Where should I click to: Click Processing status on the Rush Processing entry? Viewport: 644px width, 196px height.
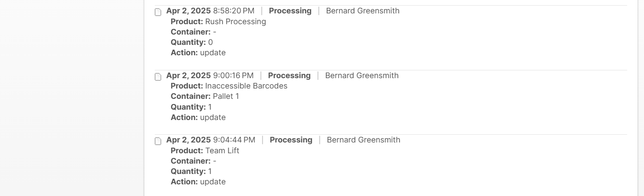coord(290,11)
